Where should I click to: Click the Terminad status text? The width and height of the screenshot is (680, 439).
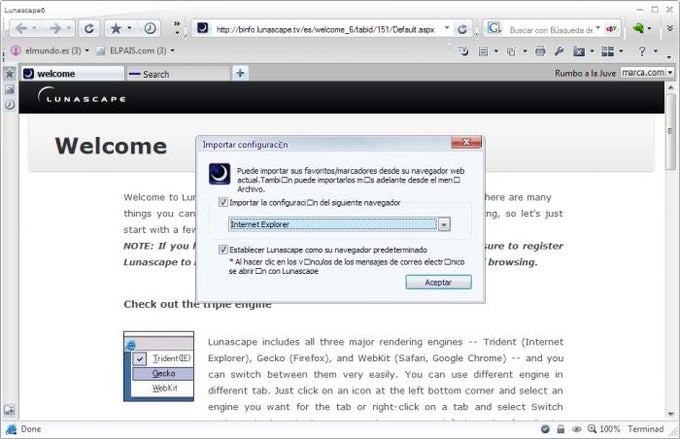(645, 429)
